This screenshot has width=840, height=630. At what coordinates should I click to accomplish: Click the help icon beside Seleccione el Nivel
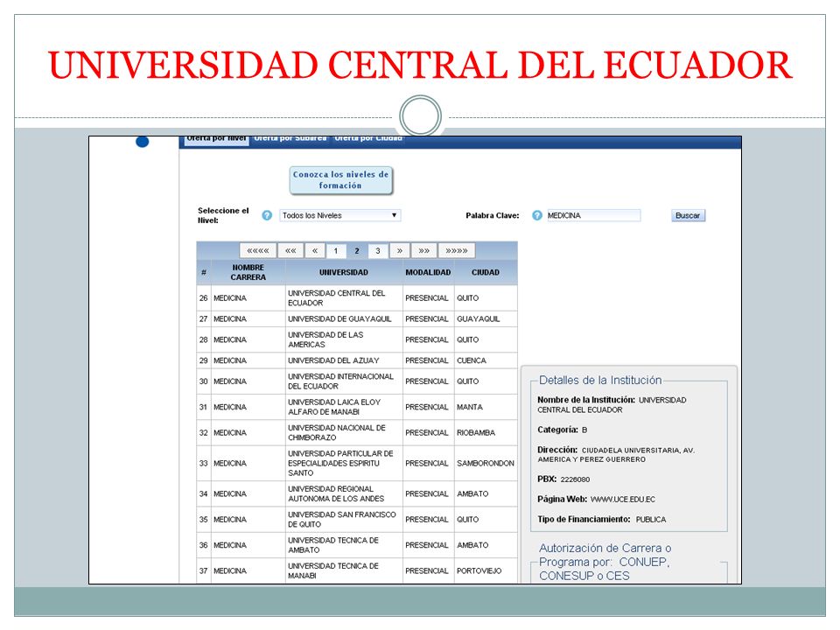tap(267, 215)
